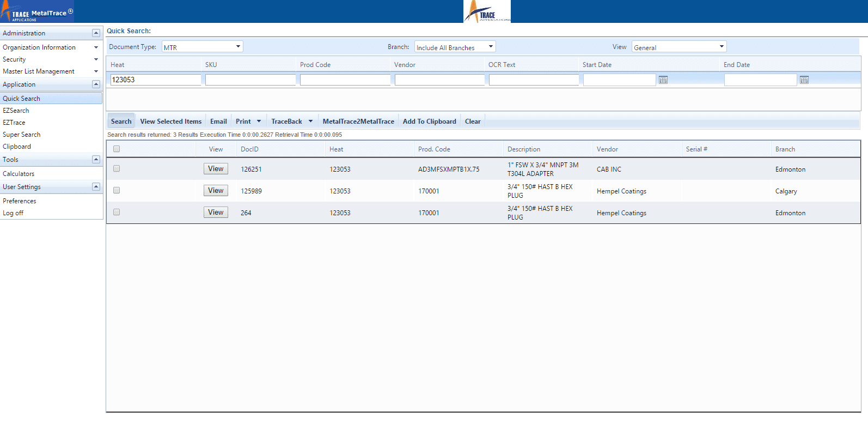Collapse the Administration panel section
The width and height of the screenshot is (868, 431).
coord(96,33)
